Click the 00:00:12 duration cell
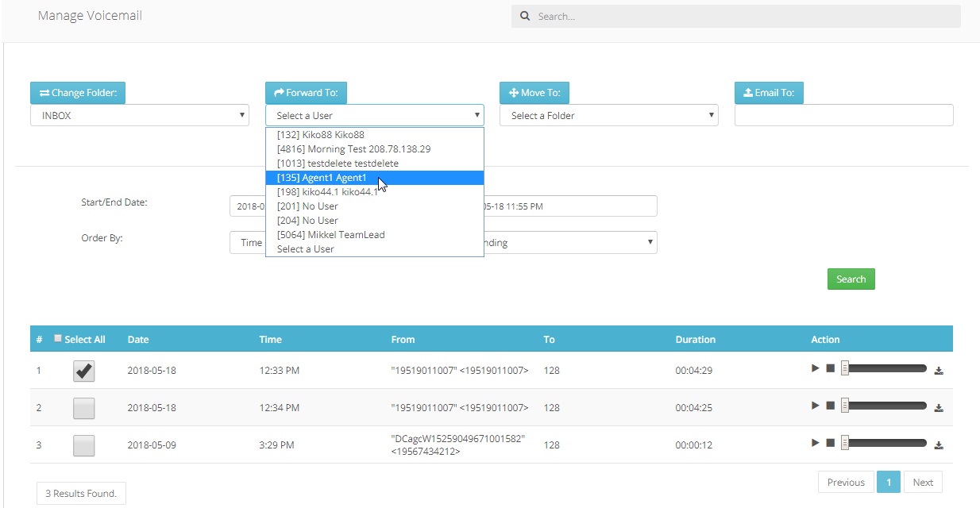 coord(696,445)
